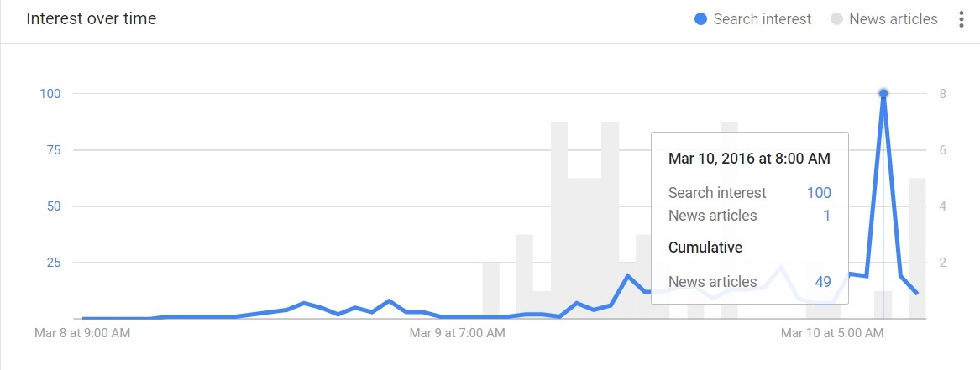This screenshot has width=980, height=370.
Task: Open the three-dot more options menu
Action: (962, 19)
